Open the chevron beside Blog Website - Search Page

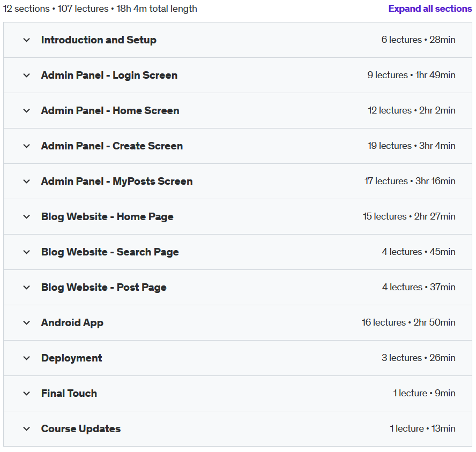(x=27, y=252)
